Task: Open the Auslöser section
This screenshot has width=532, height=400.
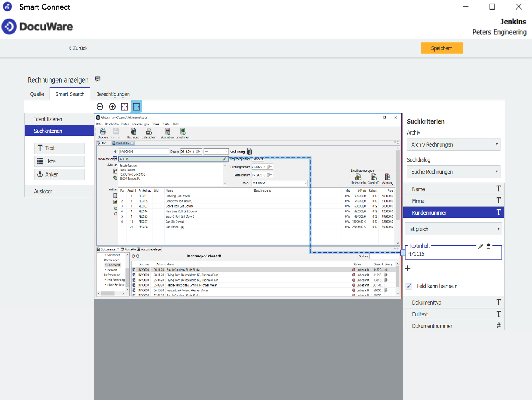Action: (x=43, y=191)
